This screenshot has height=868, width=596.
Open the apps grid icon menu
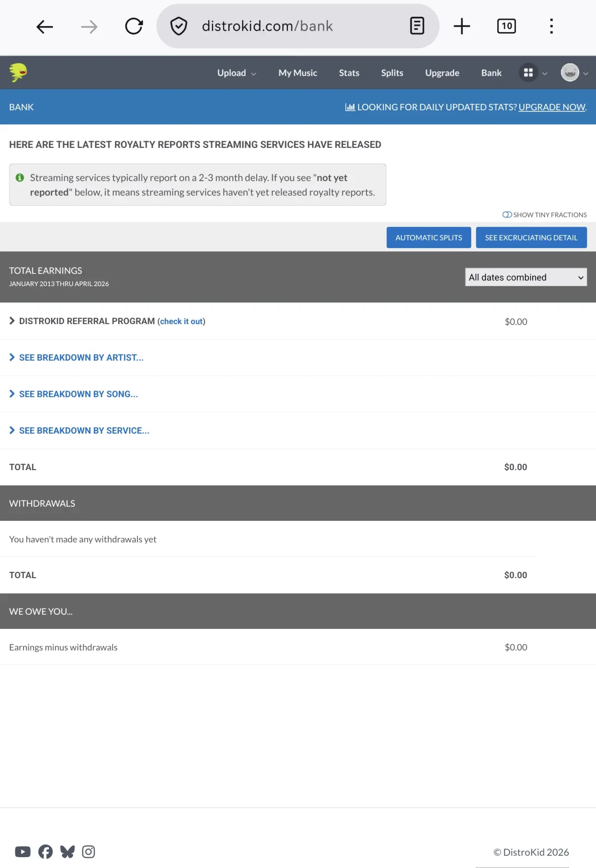coord(528,73)
